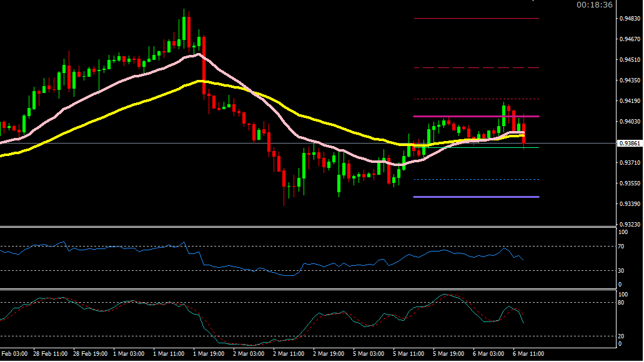Click the 28 Feb 19:00 time label
The height and width of the screenshot is (362, 644).
point(91,354)
